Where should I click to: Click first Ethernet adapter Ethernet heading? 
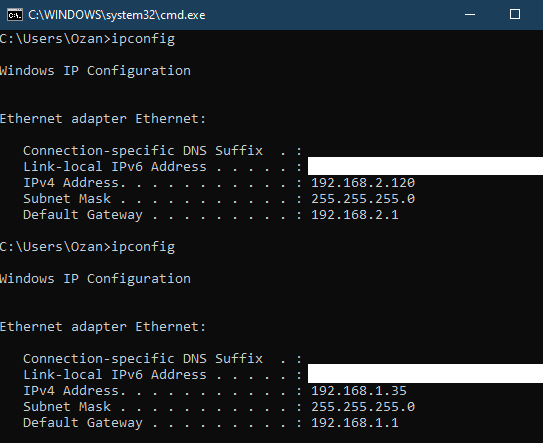(103, 119)
